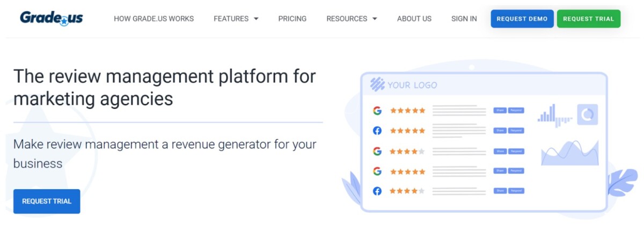Click the striped logo icon beside YOUR LOGO
644x231 pixels.
tap(377, 84)
